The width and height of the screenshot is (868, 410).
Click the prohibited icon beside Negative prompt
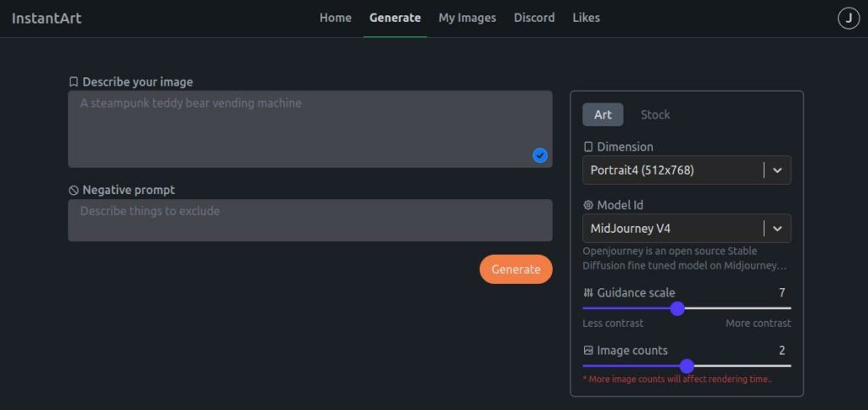(x=74, y=190)
